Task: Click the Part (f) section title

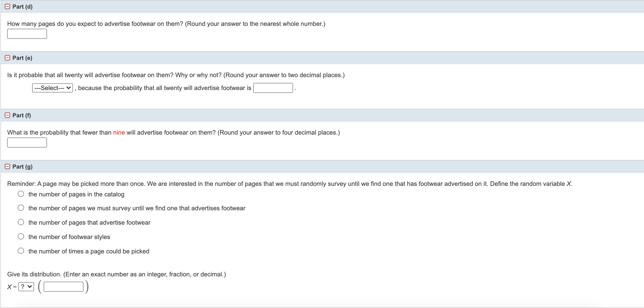Action: coord(22,115)
